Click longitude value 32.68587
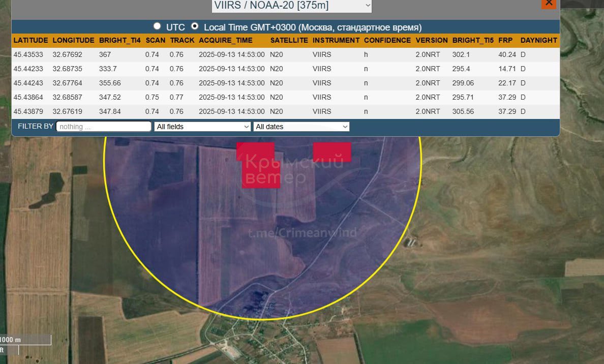 68,97
